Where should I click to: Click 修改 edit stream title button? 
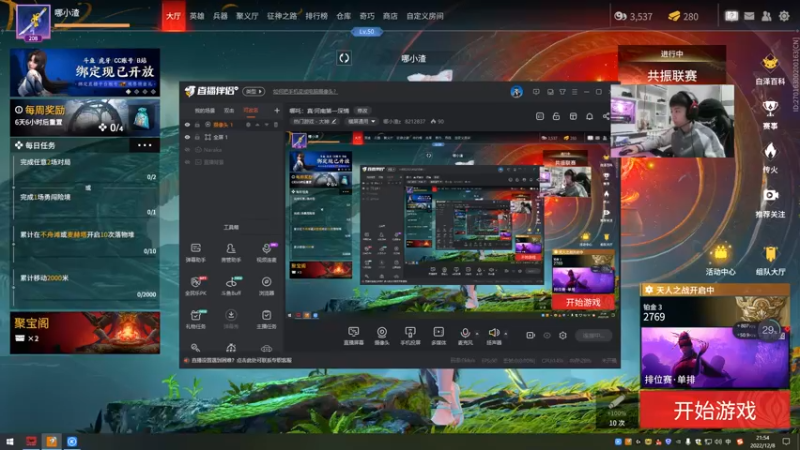click(362, 110)
